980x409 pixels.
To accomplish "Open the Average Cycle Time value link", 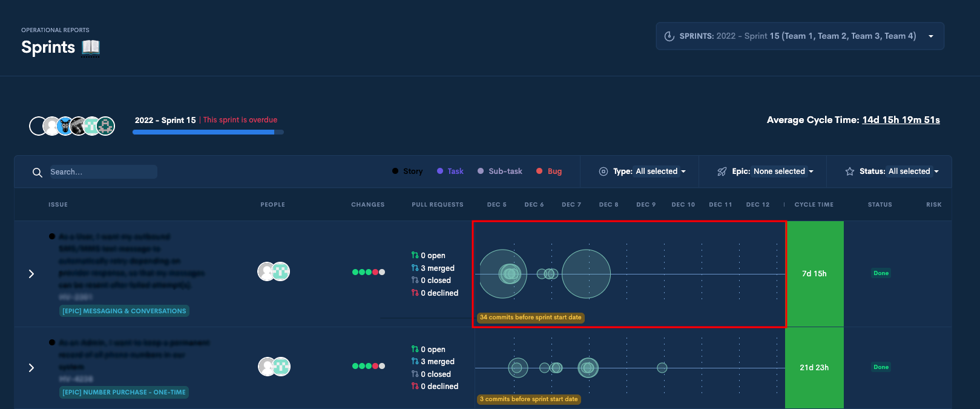I will pyautogui.click(x=901, y=120).
